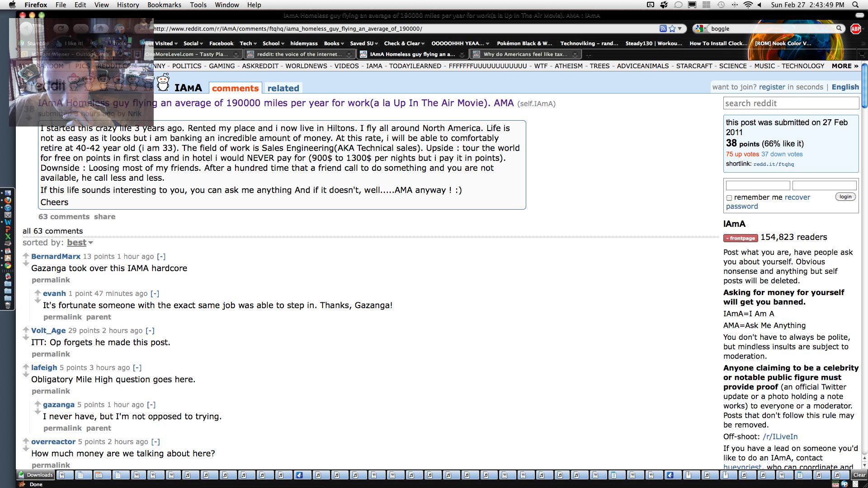Open the redd.it/ftqhq shortlink
The image size is (868, 488).
(774, 164)
